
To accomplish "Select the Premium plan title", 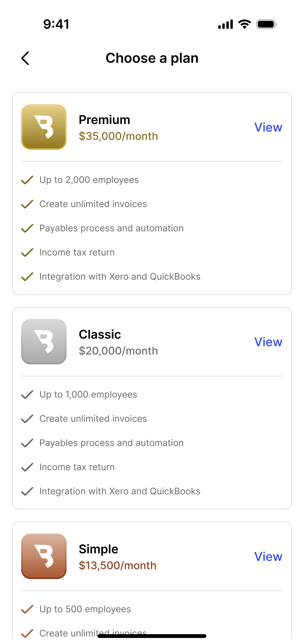I will coord(104,119).
